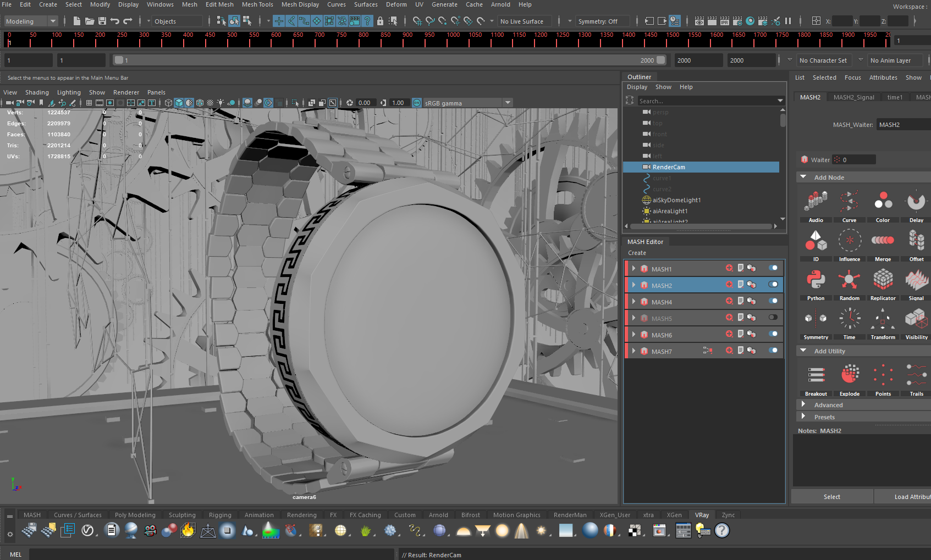Click the save scene icon
931x560 pixels.
(x=102, y=21)
